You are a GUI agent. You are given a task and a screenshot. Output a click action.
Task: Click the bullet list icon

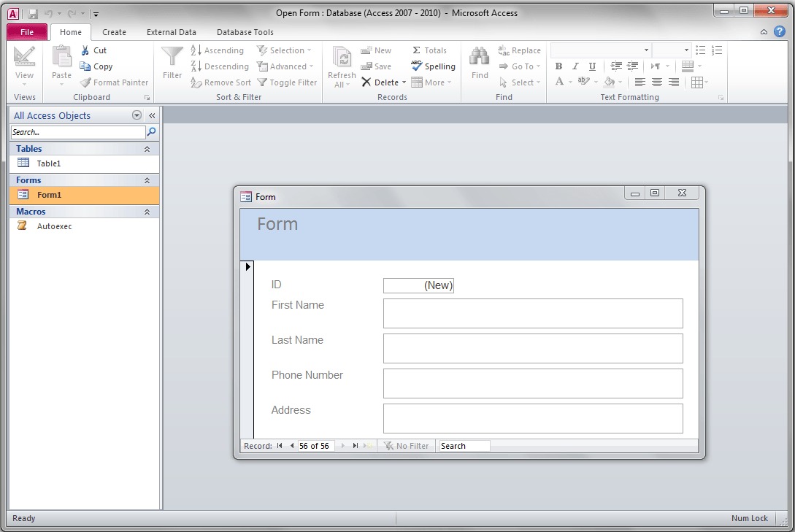(x=701, y=50)
